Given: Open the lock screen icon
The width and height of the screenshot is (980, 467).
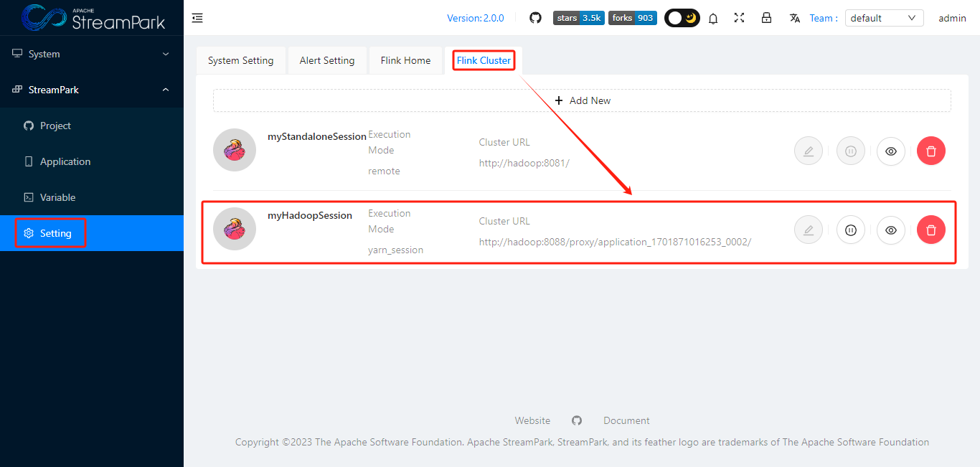Looking at the screenshot, I should pyautogui.click(x=766, y=18).
